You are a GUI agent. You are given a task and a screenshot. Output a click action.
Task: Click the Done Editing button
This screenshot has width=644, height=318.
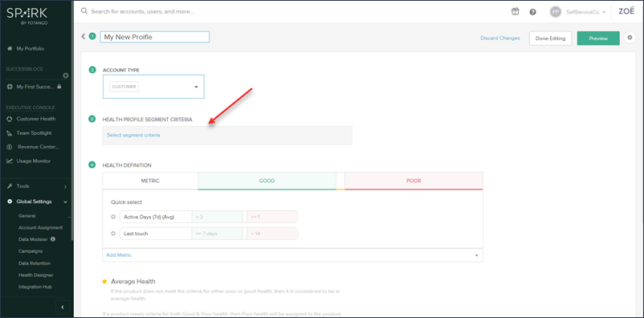tap(550, 39)
